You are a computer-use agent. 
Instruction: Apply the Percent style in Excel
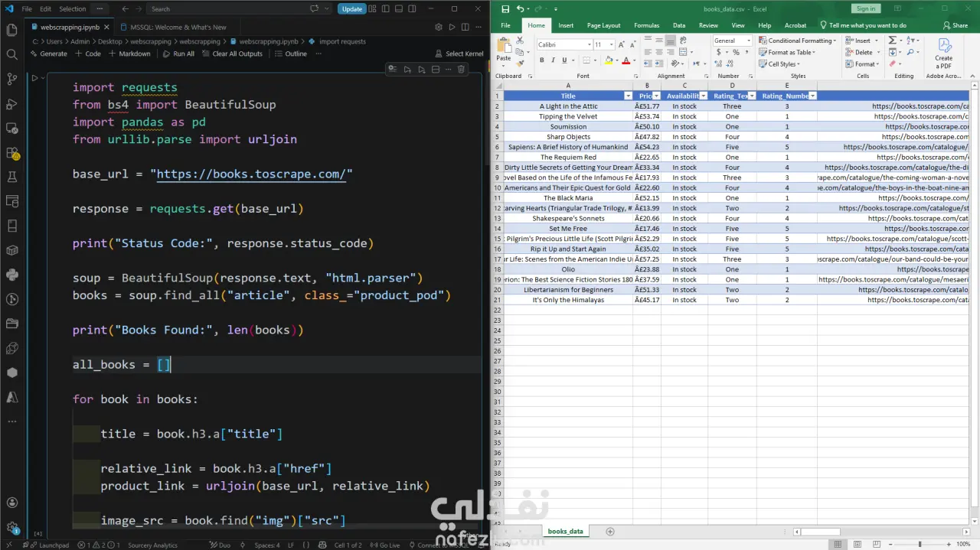(x=736, y=52)
